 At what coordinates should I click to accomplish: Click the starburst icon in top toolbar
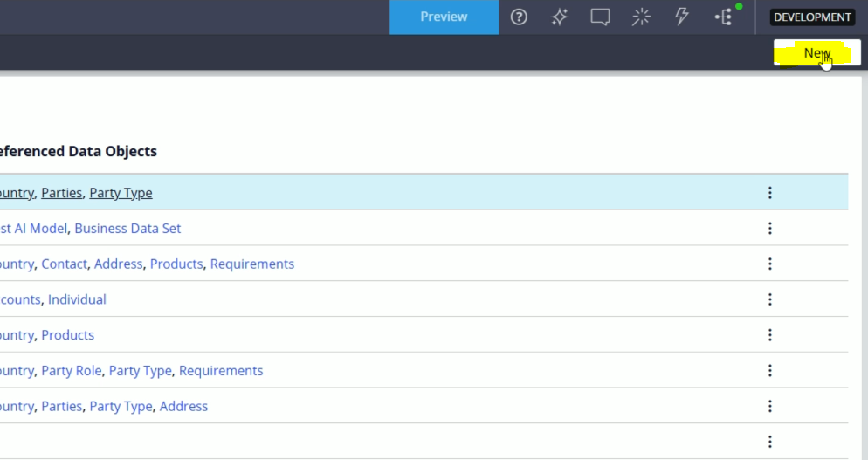[641, 17]
